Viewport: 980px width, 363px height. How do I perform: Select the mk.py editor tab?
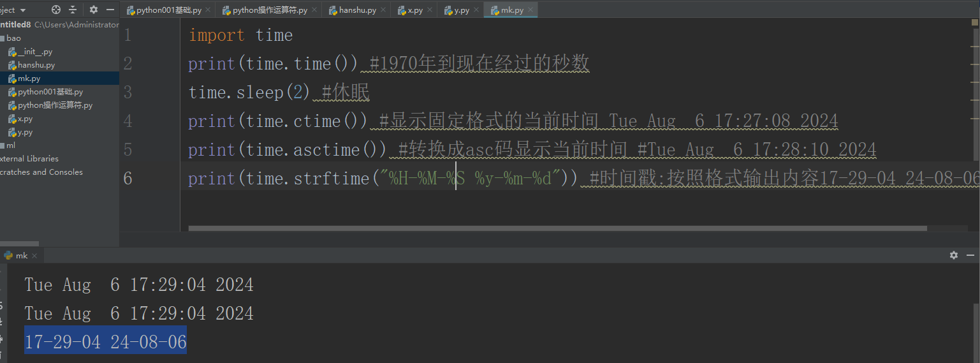click(x=511, y=10)
